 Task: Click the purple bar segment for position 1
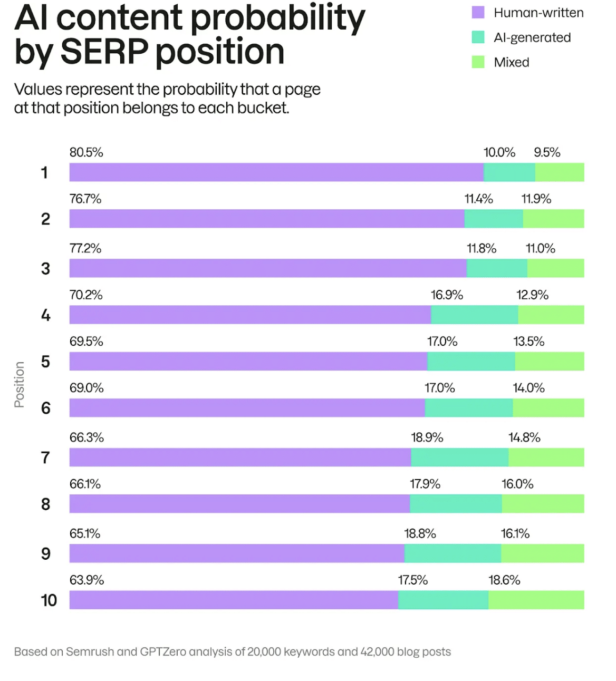pyautogui.click(x=276, y=172)
